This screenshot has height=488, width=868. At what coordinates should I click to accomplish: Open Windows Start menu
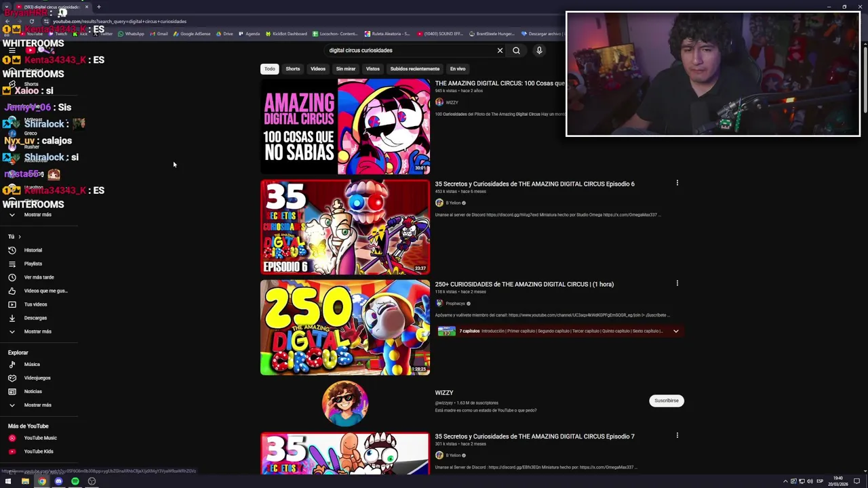point(8,481)
